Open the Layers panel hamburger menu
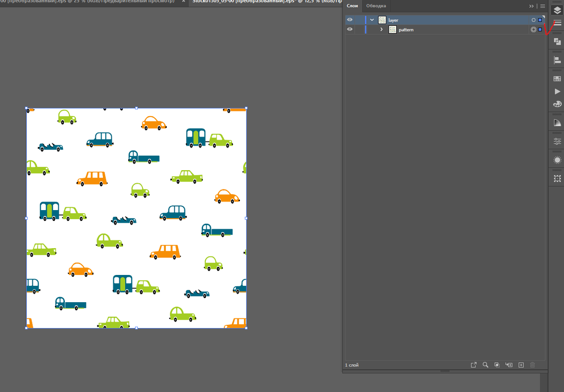Image resolution: width=564 pixels, height=392 pixels. (x=542, y=6)
